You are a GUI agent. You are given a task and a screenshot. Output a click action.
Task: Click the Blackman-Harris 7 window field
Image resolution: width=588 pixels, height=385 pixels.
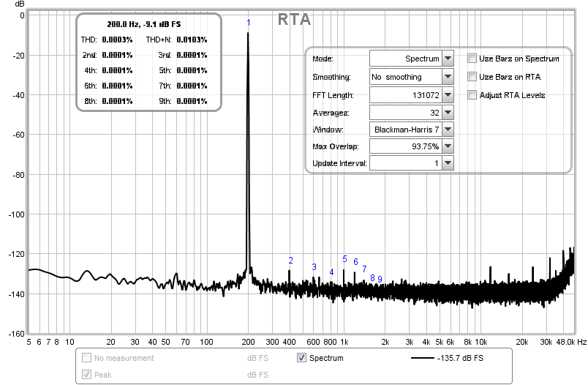406,130
